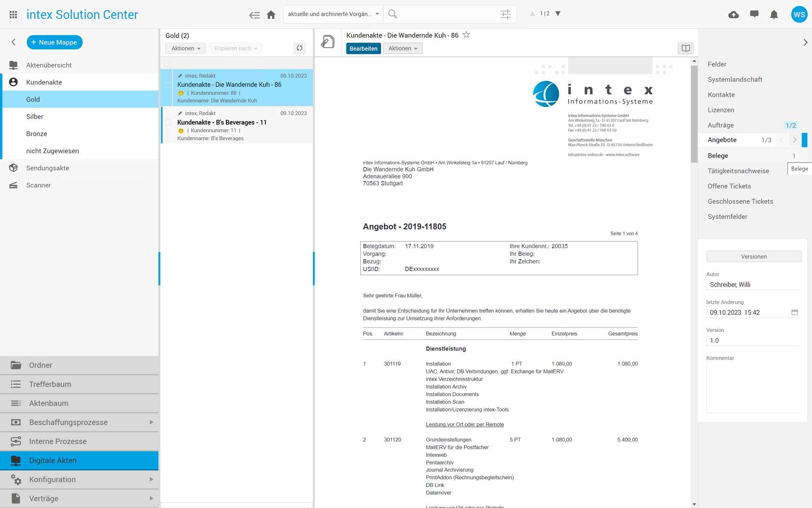This screenshot has height=508, width=812.
Task: Check the B's Beverages entry checkbox
Action: 167,123
